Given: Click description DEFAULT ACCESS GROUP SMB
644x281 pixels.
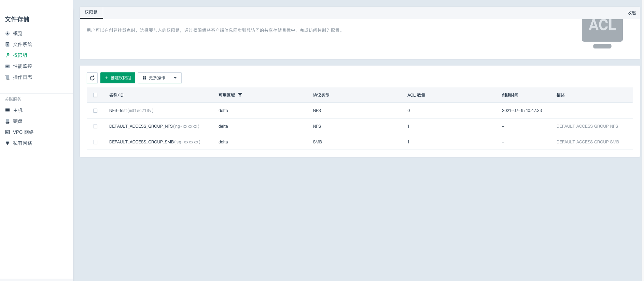Looking at the screenshot, I should click(x=588, y=142).
